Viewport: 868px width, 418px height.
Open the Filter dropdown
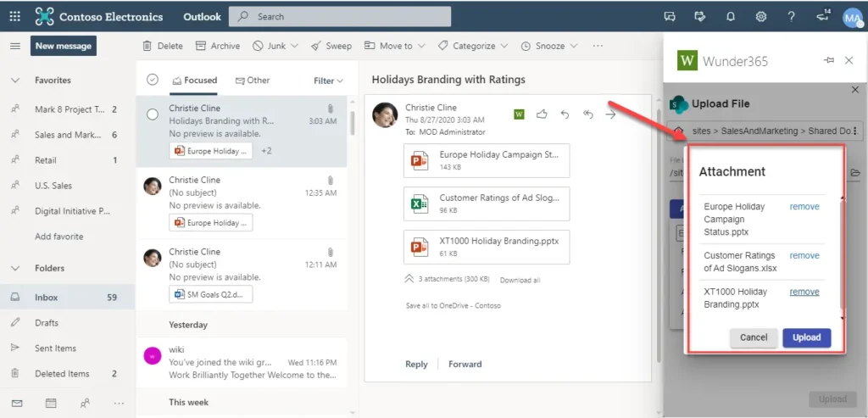point(328,81)
